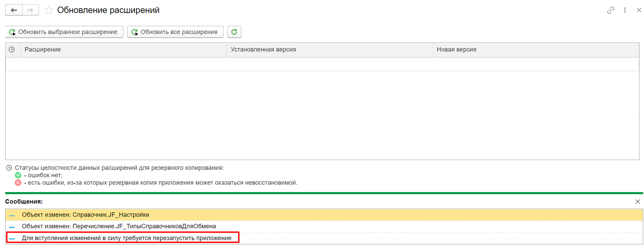The height and width of the screenshot is (249, 644).
Task: Close the Обновление расширений form
Action: pyautogui.click(x=639, y=10)
